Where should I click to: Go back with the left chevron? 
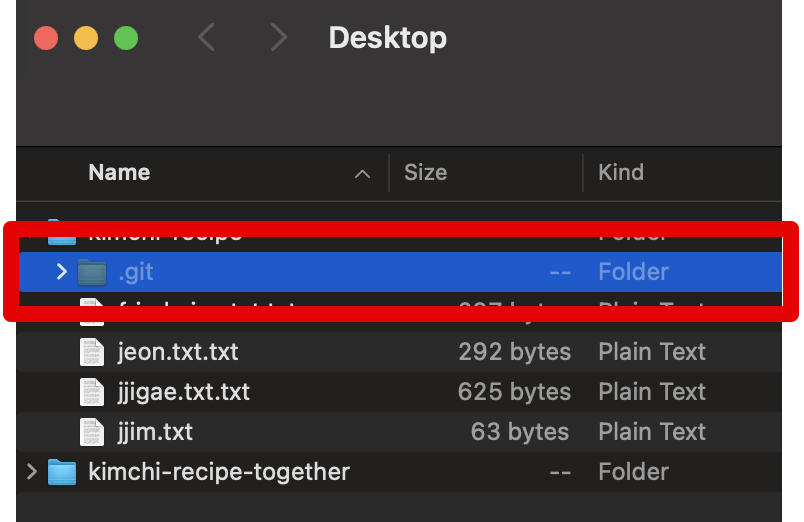pos(207,38)
